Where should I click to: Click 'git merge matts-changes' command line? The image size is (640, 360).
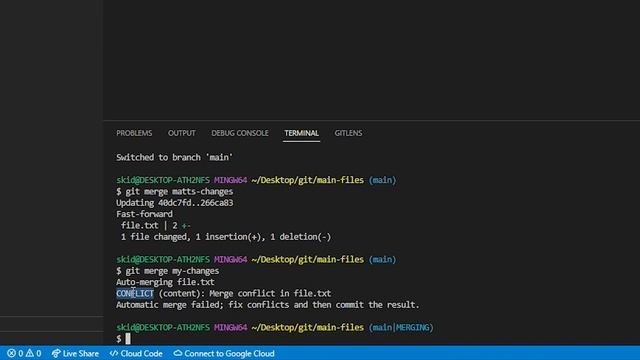coord(175,191)
